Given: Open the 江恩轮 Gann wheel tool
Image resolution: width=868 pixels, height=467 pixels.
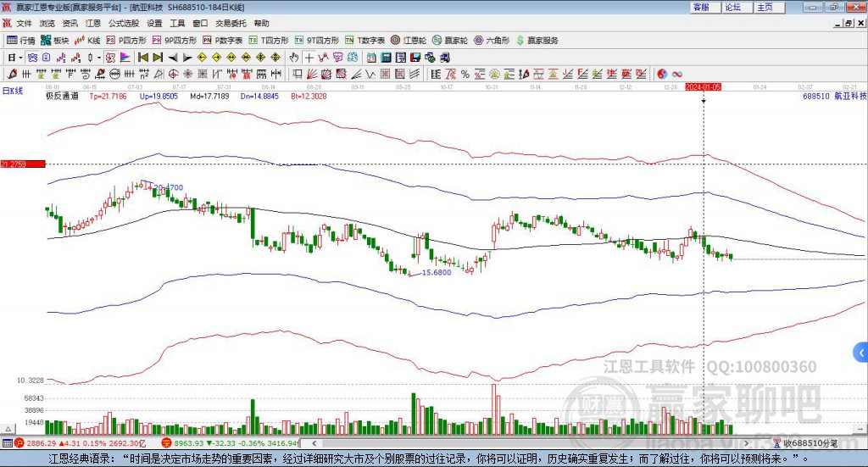Looking at the screenshot, I should point(409,41).
